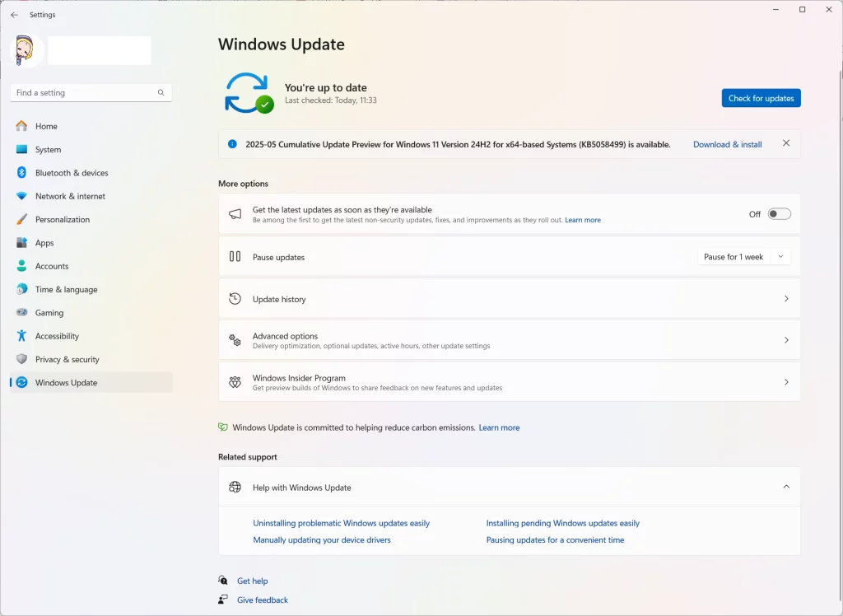Open the Personalization page

click(91, 220)
